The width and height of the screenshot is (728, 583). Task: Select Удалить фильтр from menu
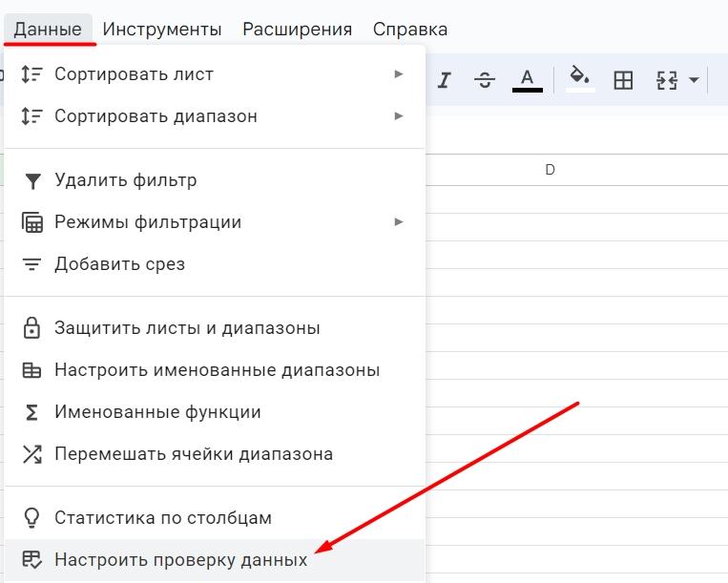(x=125, y=180)
